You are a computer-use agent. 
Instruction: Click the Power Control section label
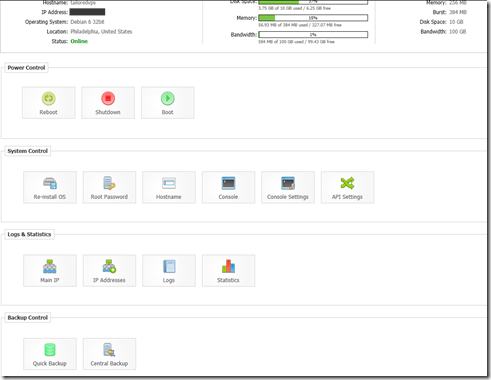[26, 68]
